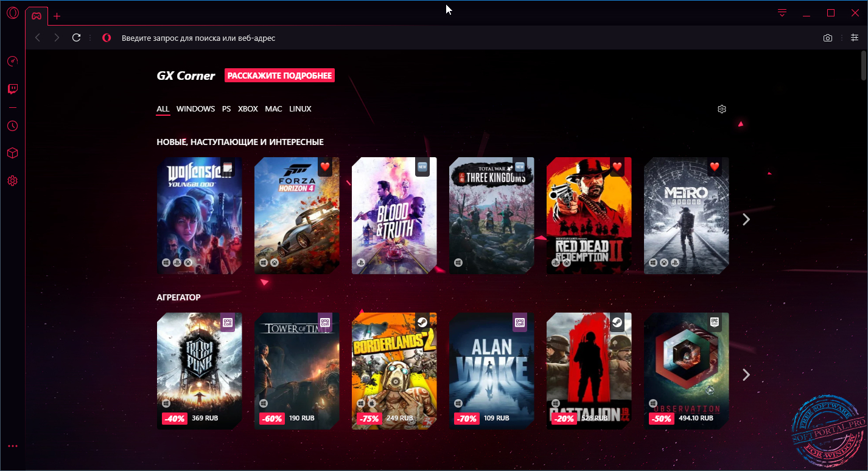Click NEW badge on Three Kingdoms card
Screen dimensions: 868x471
[520, 167]
